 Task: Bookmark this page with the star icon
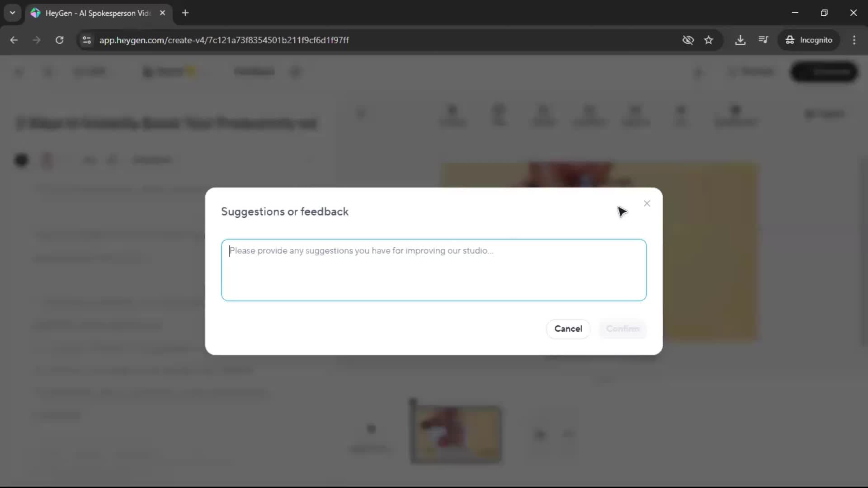coord(708,40)
